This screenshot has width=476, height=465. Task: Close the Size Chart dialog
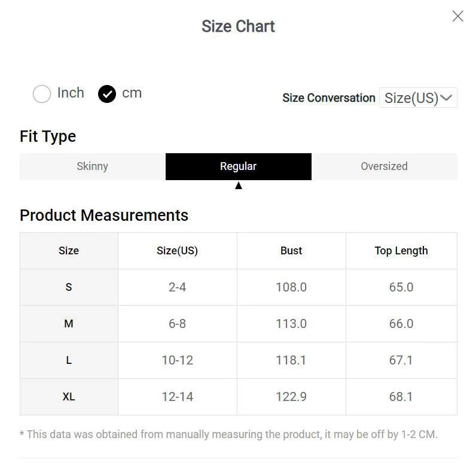pos(457,16)
